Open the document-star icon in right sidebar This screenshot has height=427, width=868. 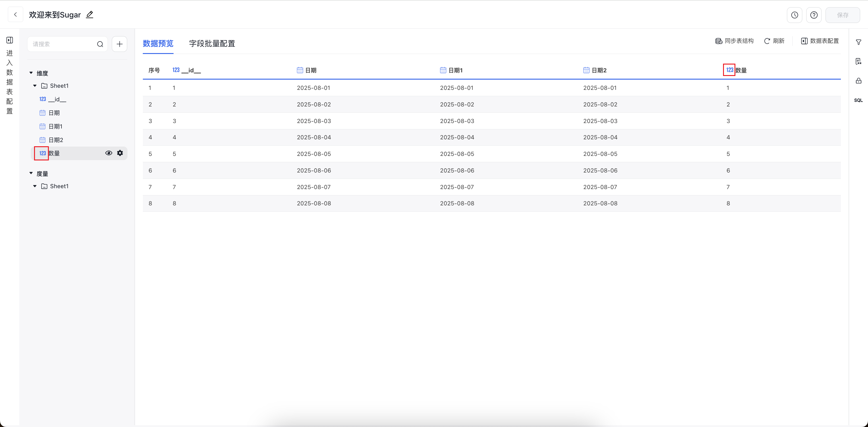[x=858, y=61]
